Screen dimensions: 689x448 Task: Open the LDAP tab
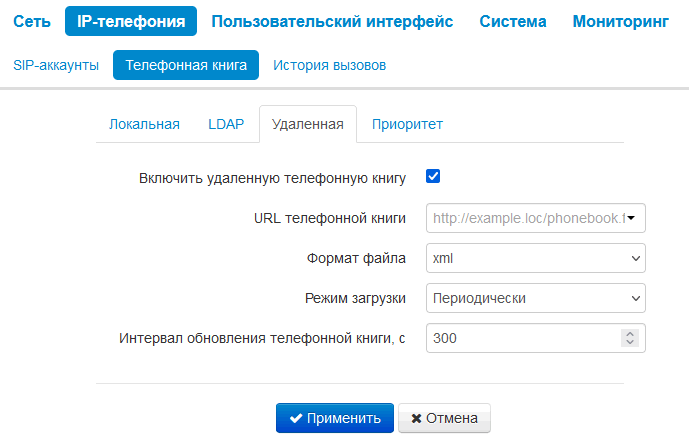[226, 124]
